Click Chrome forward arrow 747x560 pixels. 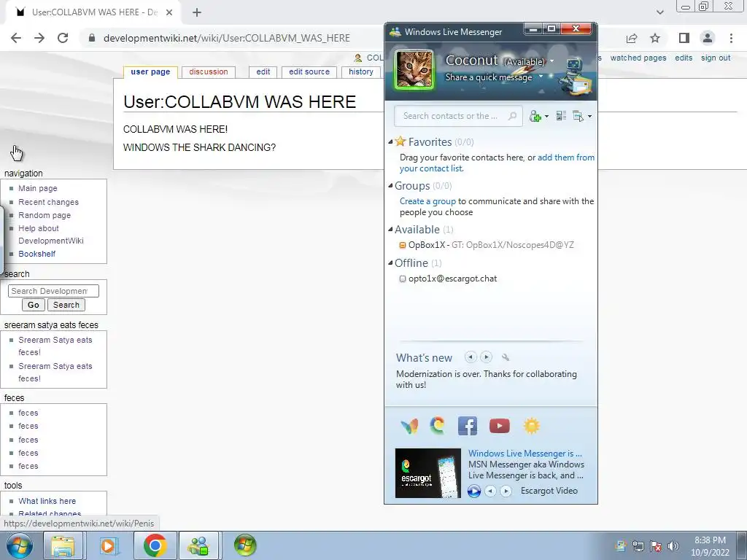(39, 38)
